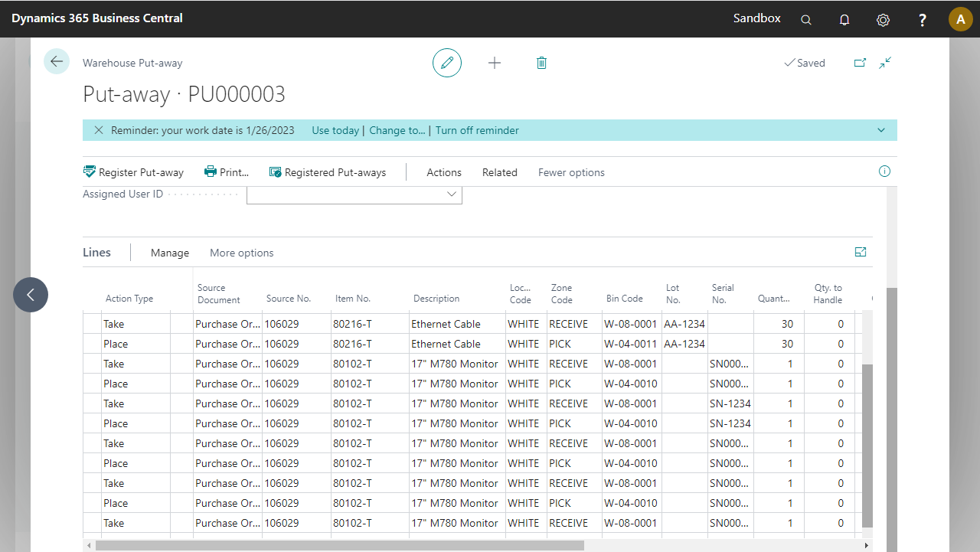980x552 pixels.
Task: Click Saved status indicator
Action: point(805,63)
